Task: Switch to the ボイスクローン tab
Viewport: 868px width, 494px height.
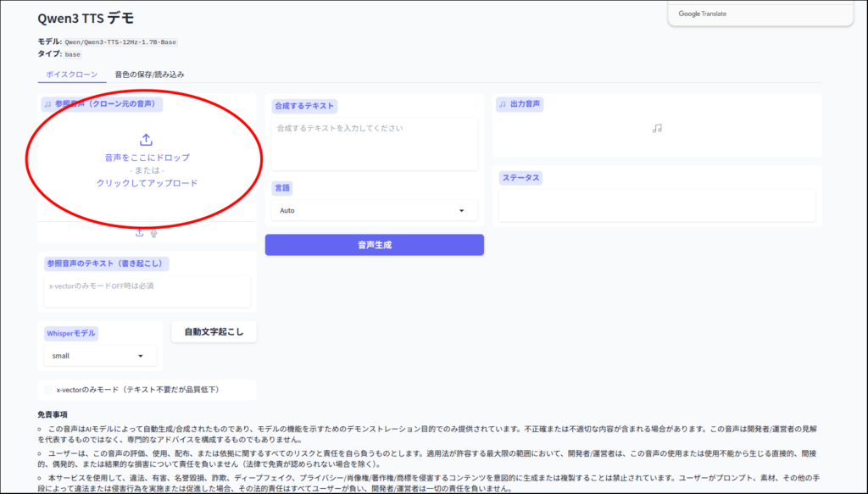Action: click(72, 75)
